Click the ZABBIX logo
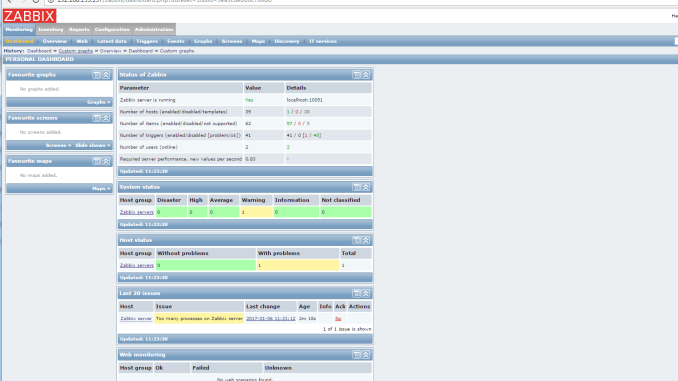678x381 pixels. 29,16
